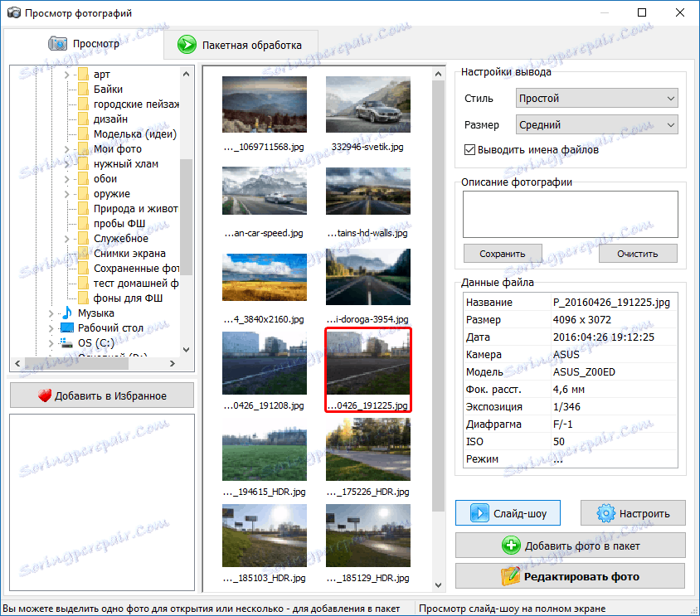Click Очистить description button
The image size is (700, 616).
pos(638,254)
